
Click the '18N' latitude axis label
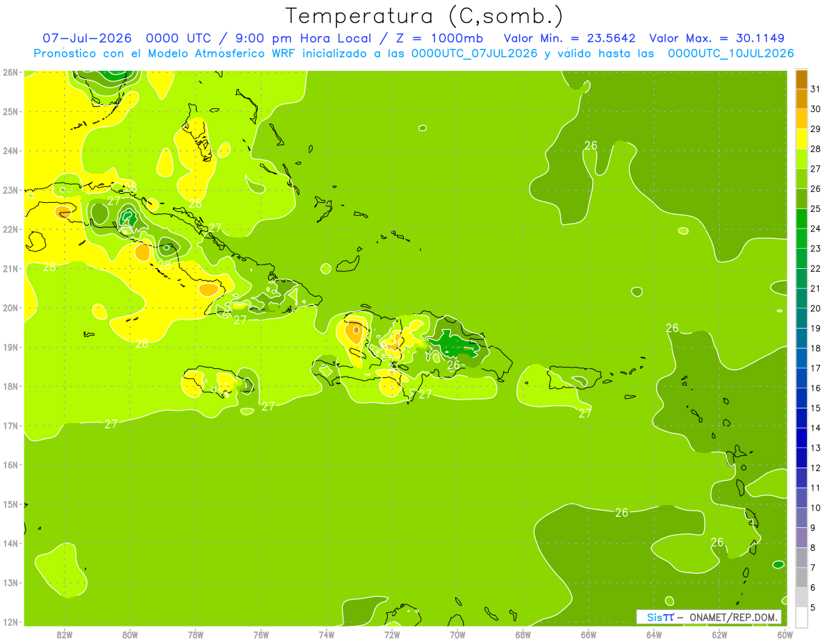pos(10,386)
